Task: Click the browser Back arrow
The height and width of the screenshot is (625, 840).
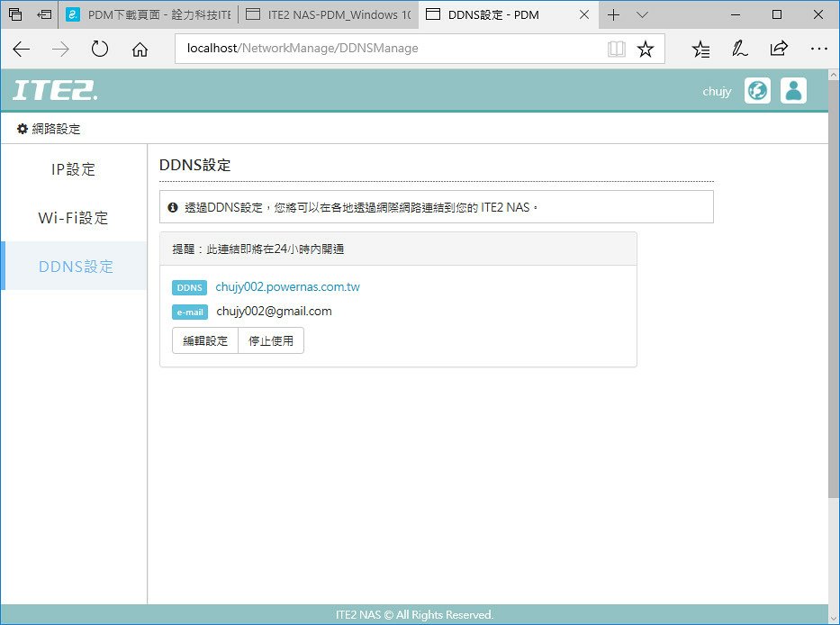Action: tap(21, 49)
